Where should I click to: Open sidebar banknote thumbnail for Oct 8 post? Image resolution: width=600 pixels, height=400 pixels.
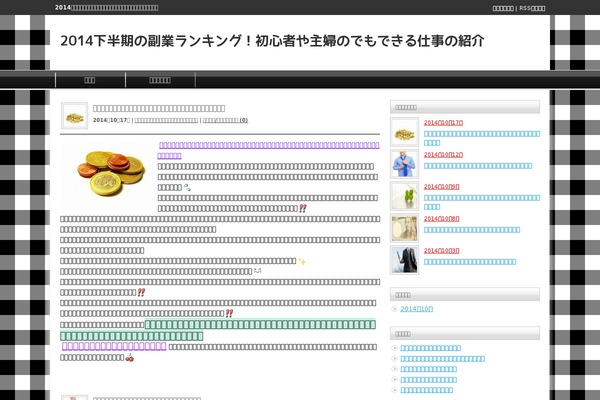[404, 227]
